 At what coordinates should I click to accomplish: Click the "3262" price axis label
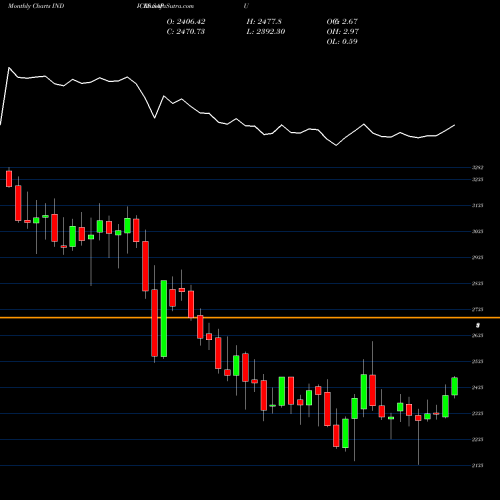click(x=477, y=168)
